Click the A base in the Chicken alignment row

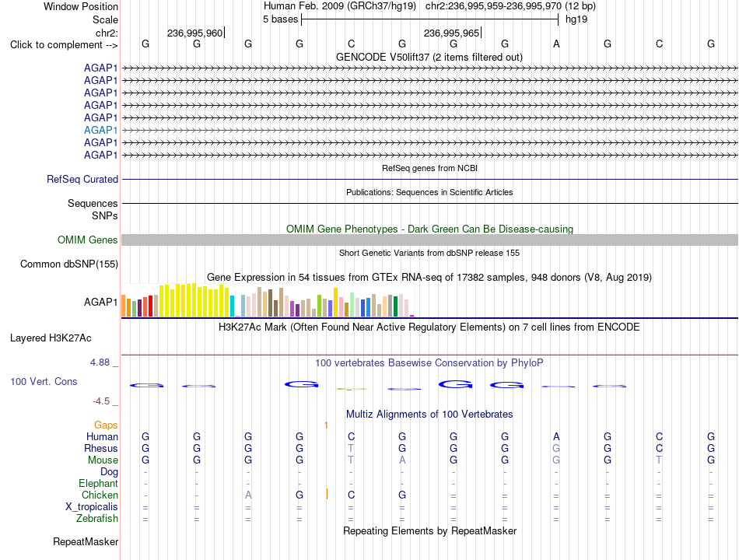tap(248, 495)
